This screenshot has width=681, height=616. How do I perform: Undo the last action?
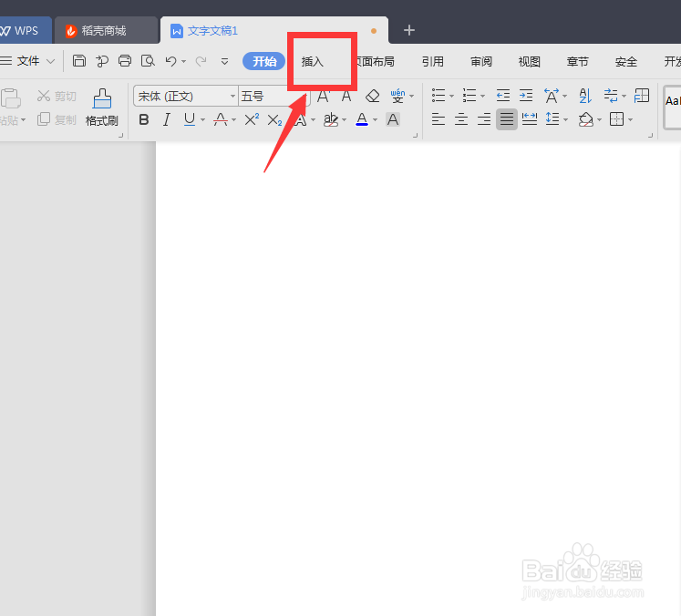tap(170, 61)
